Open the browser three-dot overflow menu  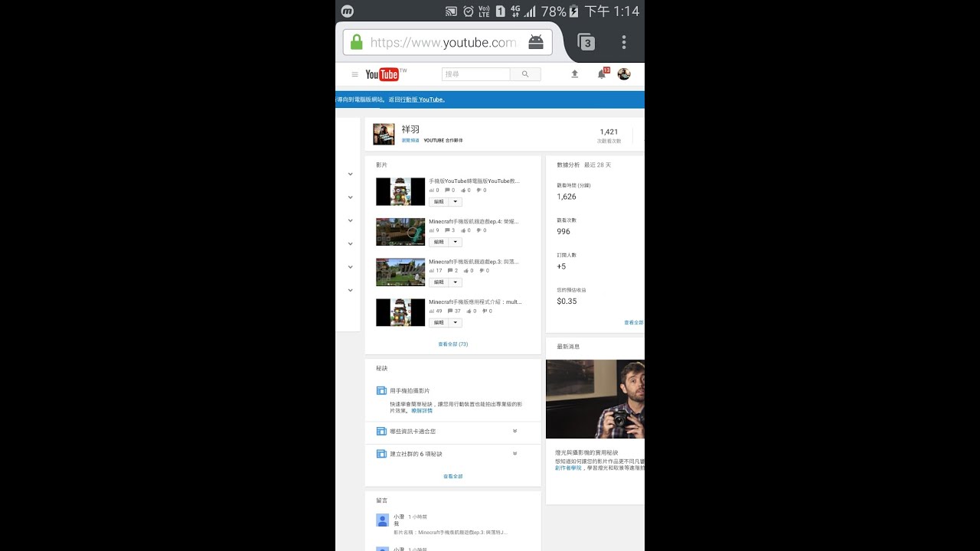(624, 42)
